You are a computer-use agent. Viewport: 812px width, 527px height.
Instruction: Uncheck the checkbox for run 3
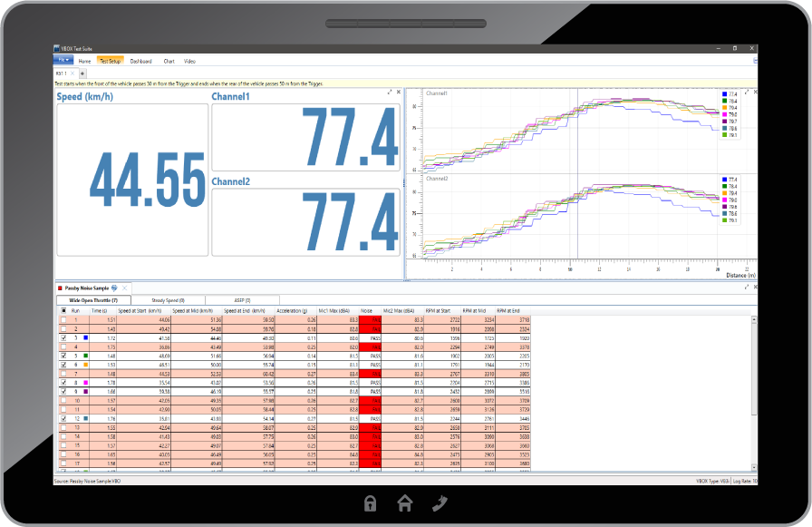pos(63,337)
